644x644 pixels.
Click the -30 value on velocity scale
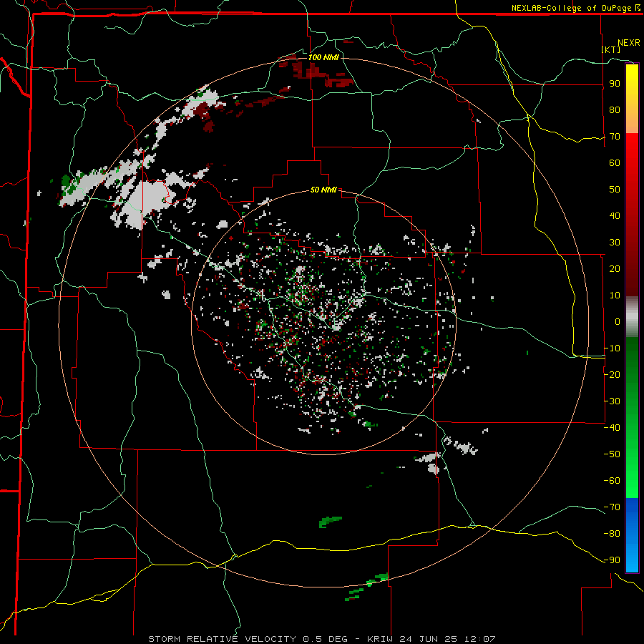[x=612, y=401]
